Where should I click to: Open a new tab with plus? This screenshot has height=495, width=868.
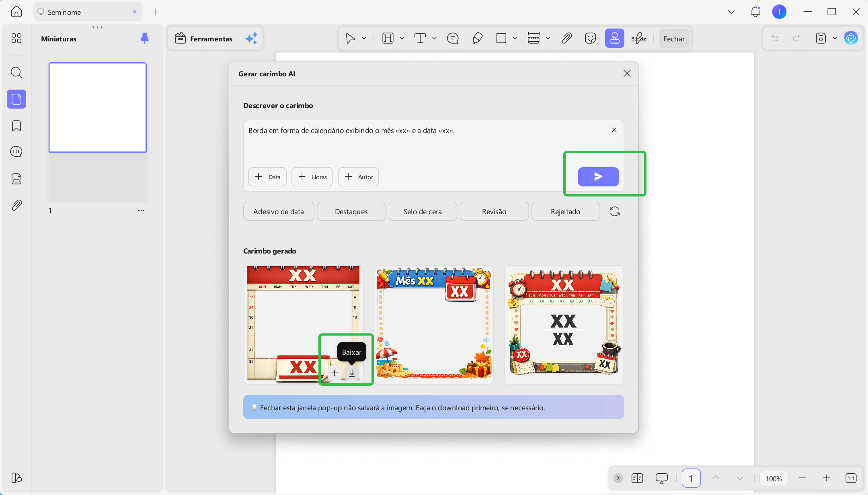point(156,12)
